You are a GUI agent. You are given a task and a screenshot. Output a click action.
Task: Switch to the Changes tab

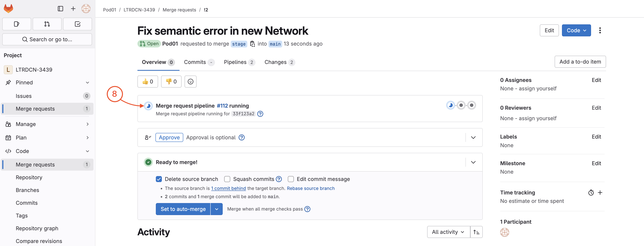click(x=280, y=62)
